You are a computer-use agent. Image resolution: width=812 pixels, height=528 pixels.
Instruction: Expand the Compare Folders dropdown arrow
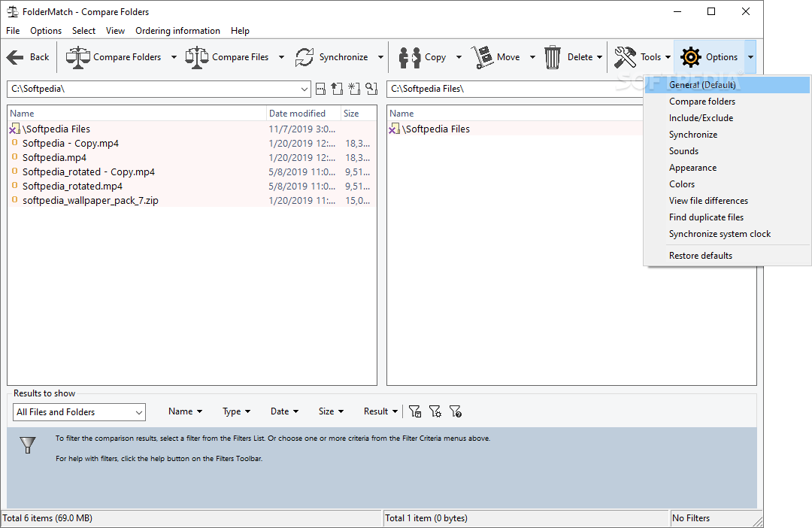[174, 57]
